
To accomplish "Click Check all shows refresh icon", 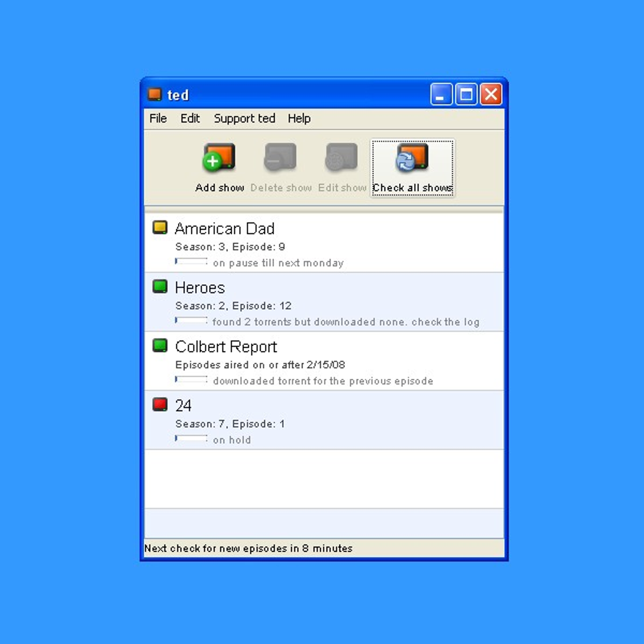I will pyautogui.click(x=412, y=158).
